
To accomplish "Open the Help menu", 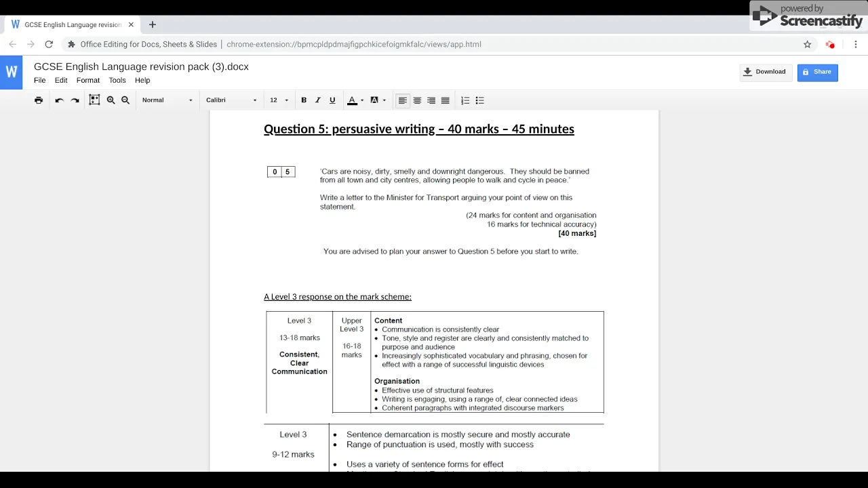I will pyautogui.click(x=142, y=80).
